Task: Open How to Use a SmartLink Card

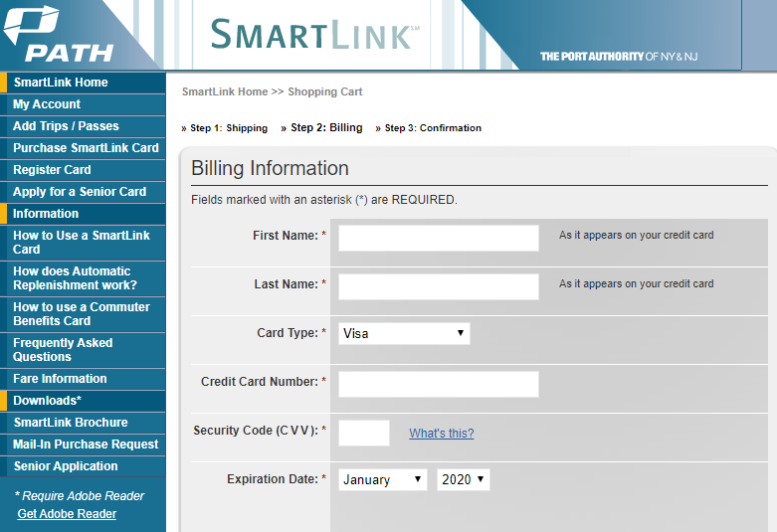Action: tap(83, 243)
